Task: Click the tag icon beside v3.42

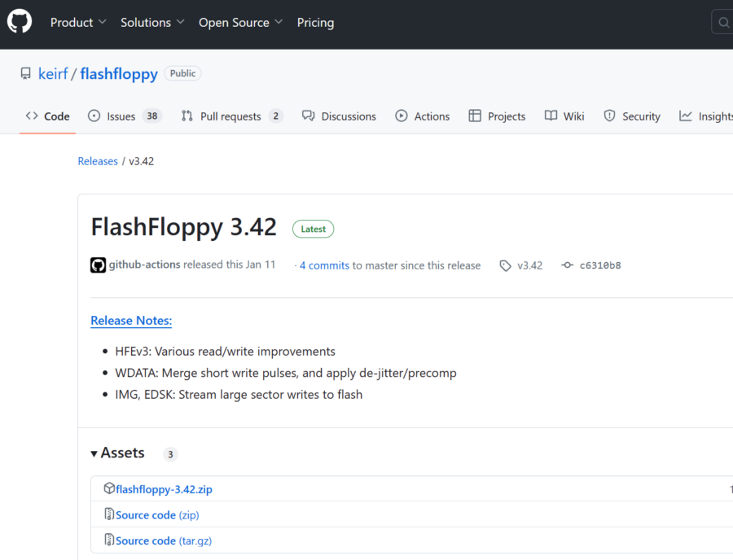Action: [x=505, y=265]
